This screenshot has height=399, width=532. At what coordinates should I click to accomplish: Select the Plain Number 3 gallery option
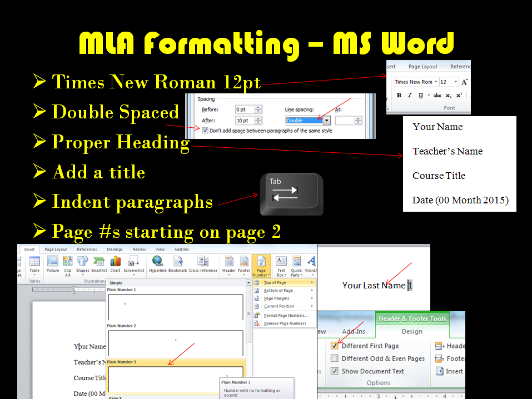176,377
